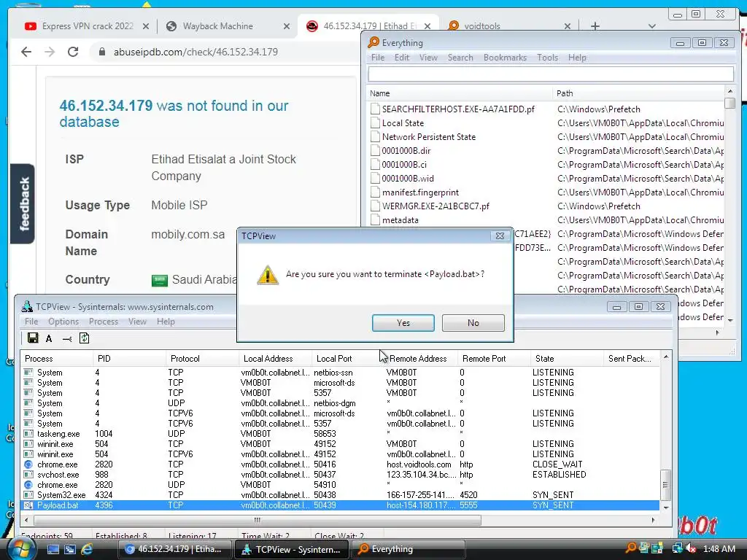The width and height of the screenshot is (747, 560).
Task: Click chrome.exe icon with port 50416
Action: (x=28, y=464)
